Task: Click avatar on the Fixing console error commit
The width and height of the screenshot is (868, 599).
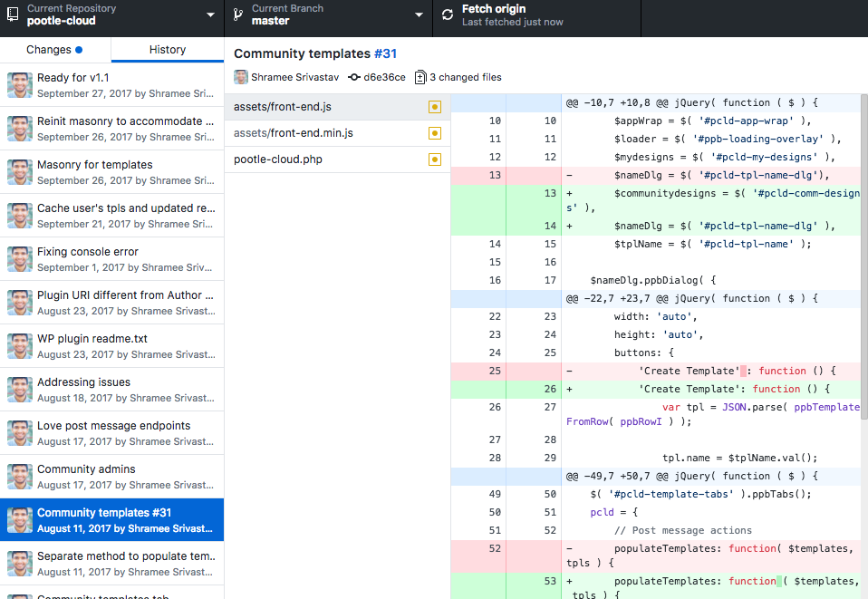Action: (20, 258)
